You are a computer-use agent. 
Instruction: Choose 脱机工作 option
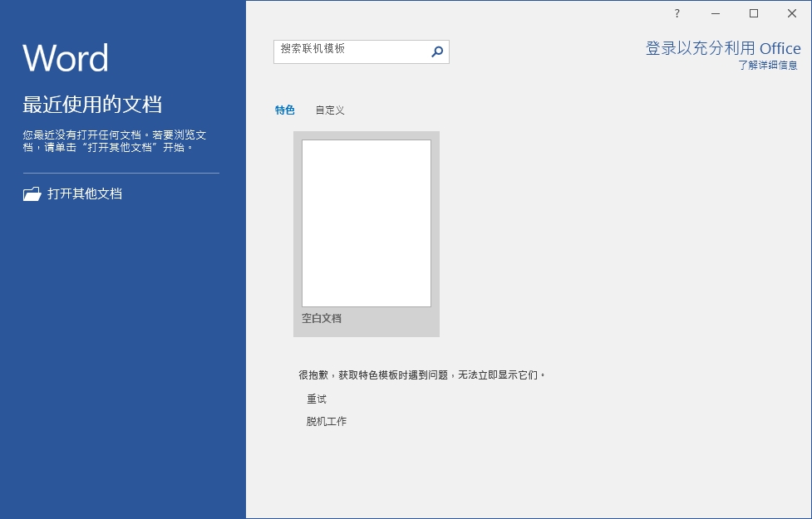pyautogui.click(x=327, y=421)
